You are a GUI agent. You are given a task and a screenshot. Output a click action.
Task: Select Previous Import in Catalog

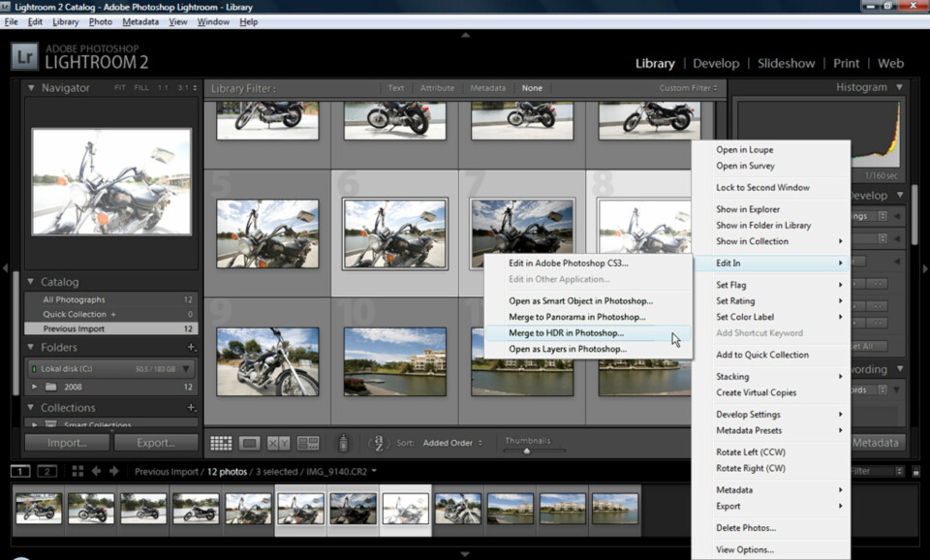(x=110, y=328)
